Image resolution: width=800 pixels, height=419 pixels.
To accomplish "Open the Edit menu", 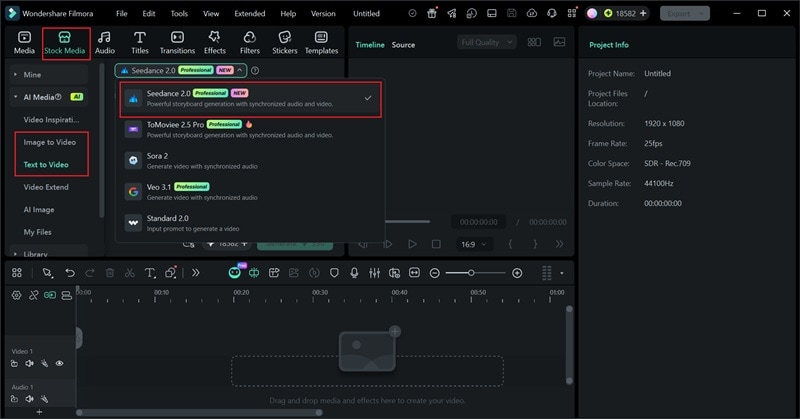I will 148,13.
